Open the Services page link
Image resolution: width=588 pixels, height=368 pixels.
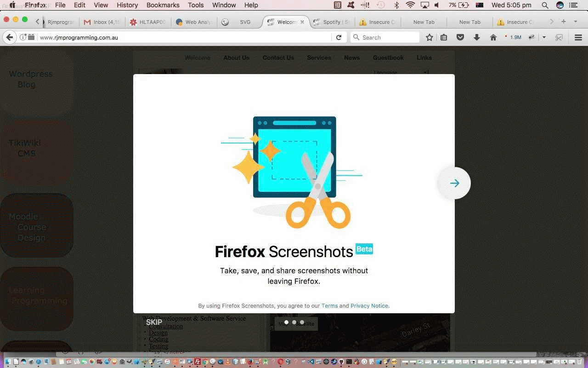pyautogui.click(x=319, y=57)
